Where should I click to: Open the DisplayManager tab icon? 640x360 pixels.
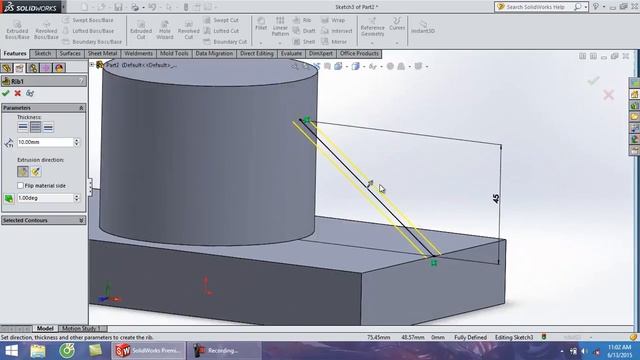click(x=59, y=68)
